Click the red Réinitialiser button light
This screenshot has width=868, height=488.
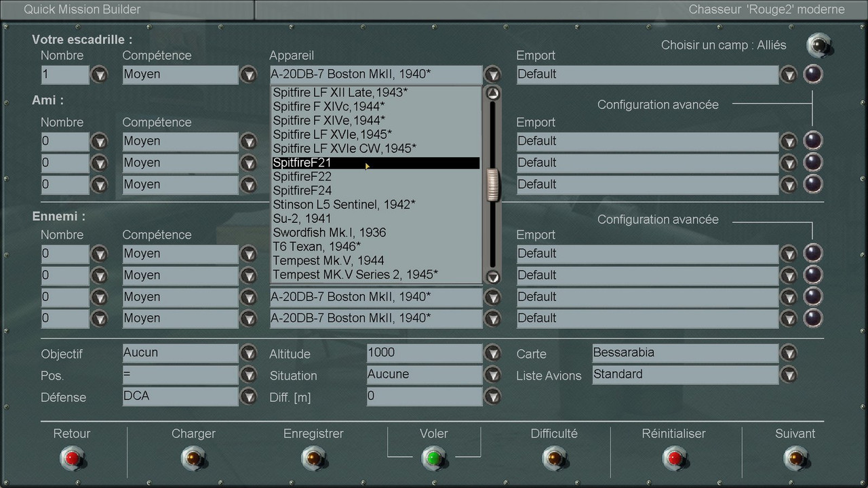point(674,459)
